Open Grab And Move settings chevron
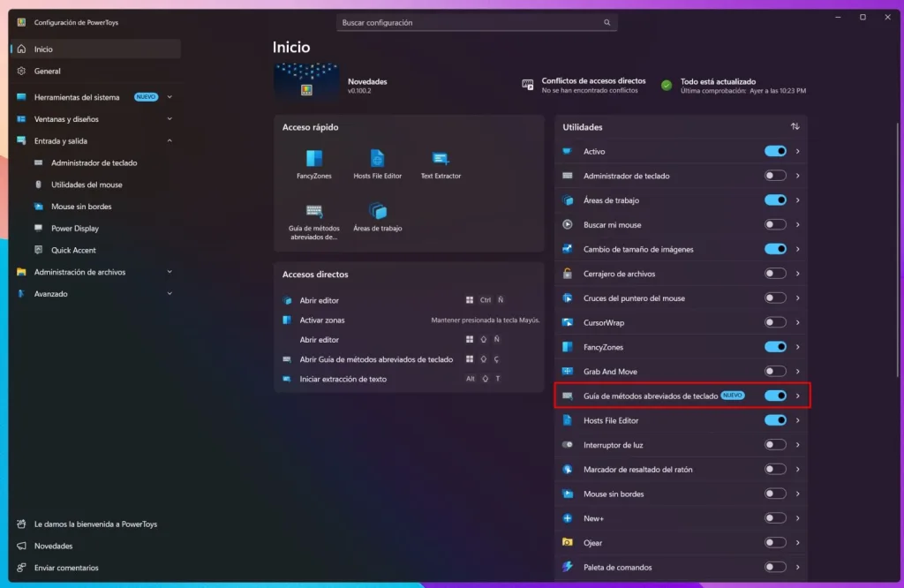 pyautogui.click(x=797, y=371)
